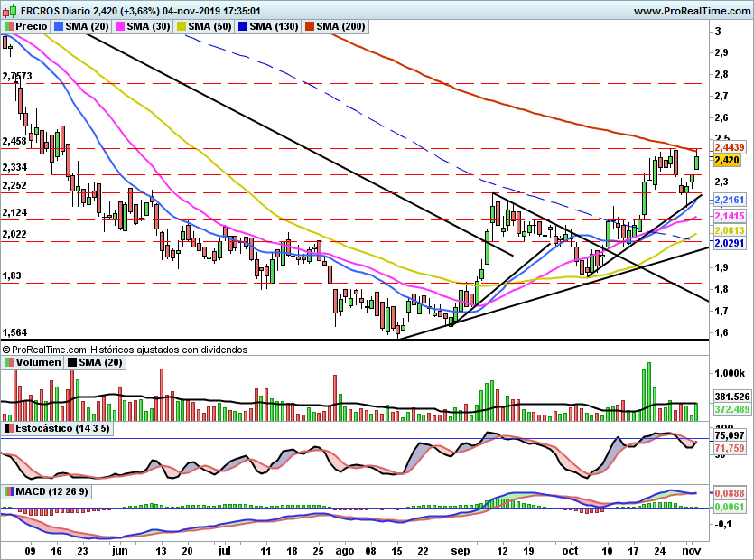The height and width of the screenshot is (560, 754).
Task: Select the SMA (20) blue color swatch
Action: [59, 26]
